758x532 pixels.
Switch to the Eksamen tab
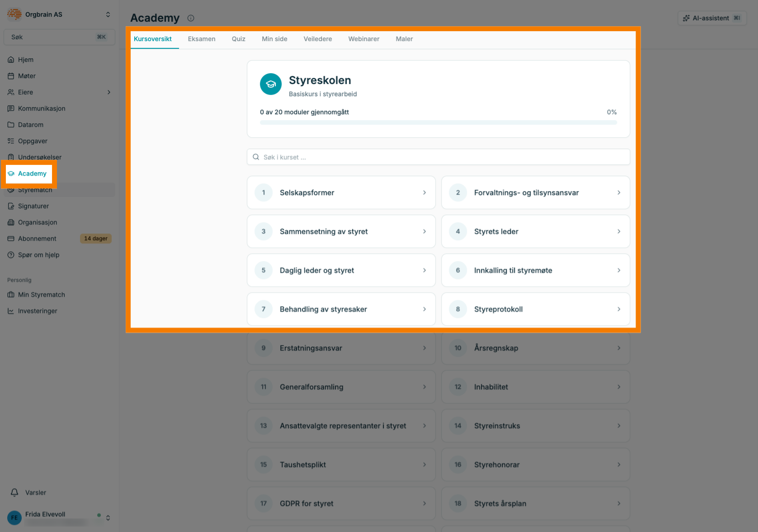(x=202, y=39)
